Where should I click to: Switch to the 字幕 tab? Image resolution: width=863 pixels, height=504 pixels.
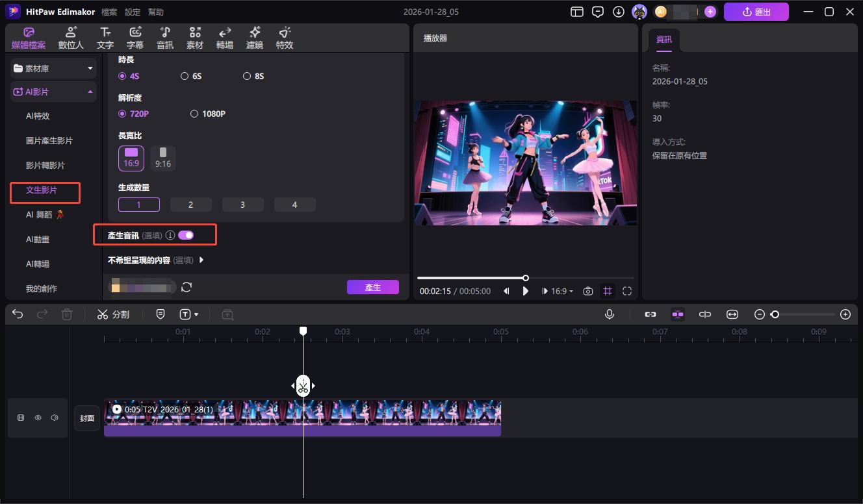[x=135, y=38]
